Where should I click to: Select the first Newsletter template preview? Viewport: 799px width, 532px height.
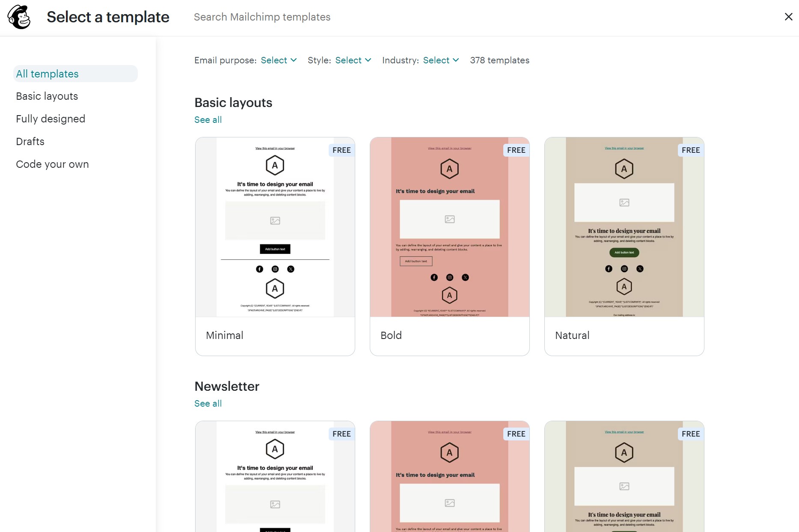[x=275, y=475]
